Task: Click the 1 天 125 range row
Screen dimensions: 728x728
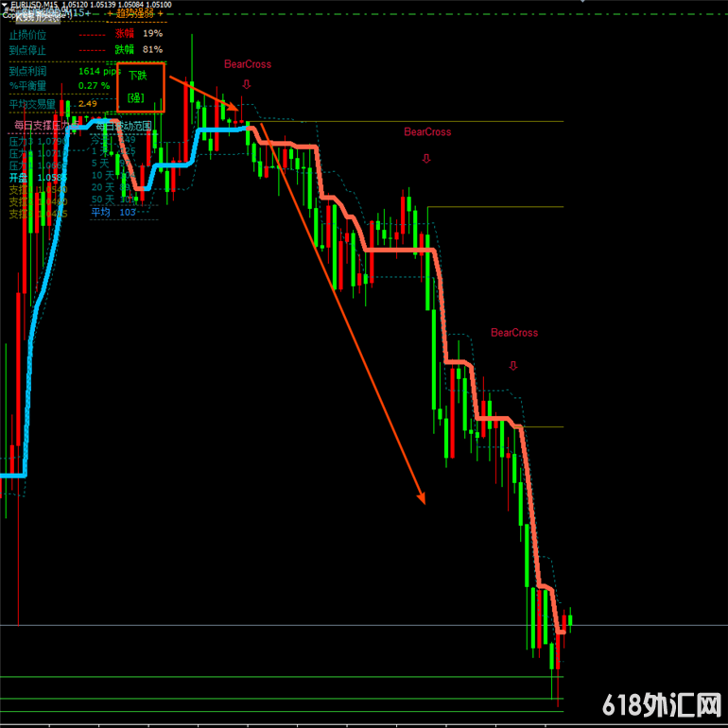Action: [113, 151]
